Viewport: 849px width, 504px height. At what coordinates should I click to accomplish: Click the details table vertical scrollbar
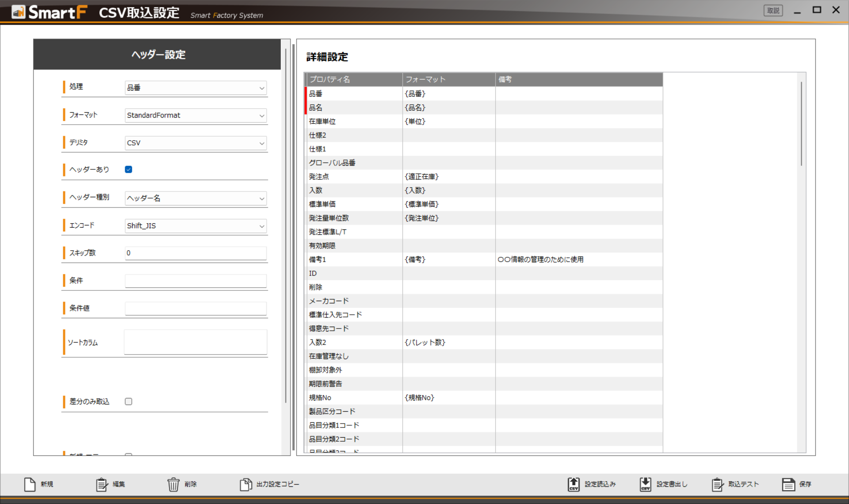801,124
